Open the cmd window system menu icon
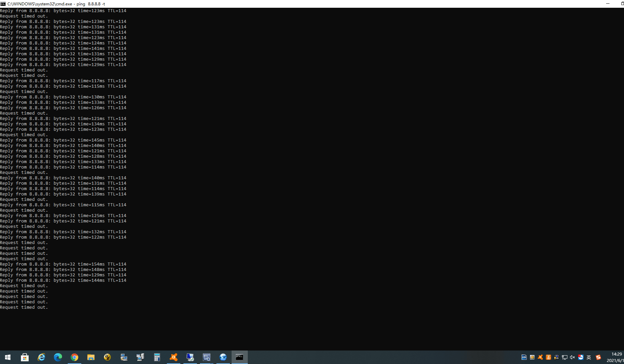This screenshot has width=624, height=364. pos(3,4)
